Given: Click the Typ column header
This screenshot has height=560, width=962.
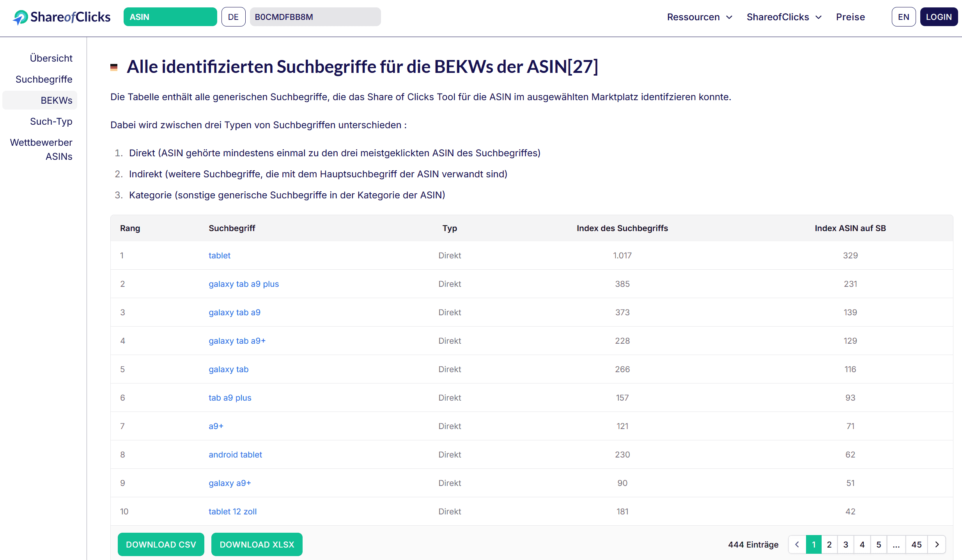Looking at the screenshot, I should tap(450, 228).
